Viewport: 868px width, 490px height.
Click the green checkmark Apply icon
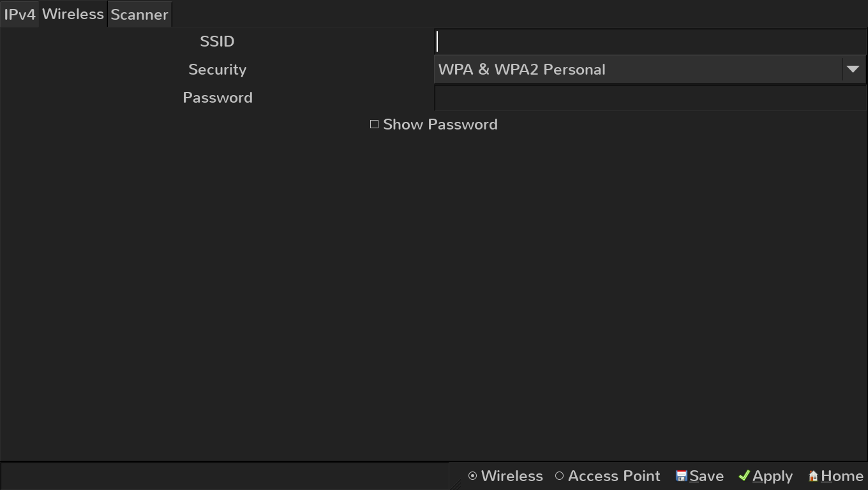pos(744,476)
